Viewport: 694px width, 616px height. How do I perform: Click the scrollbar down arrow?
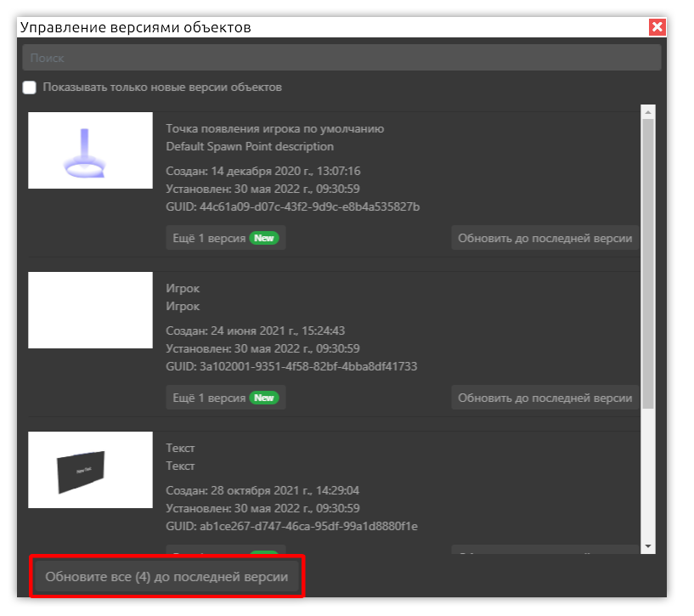pyautogui.click(x=648, y=545)
